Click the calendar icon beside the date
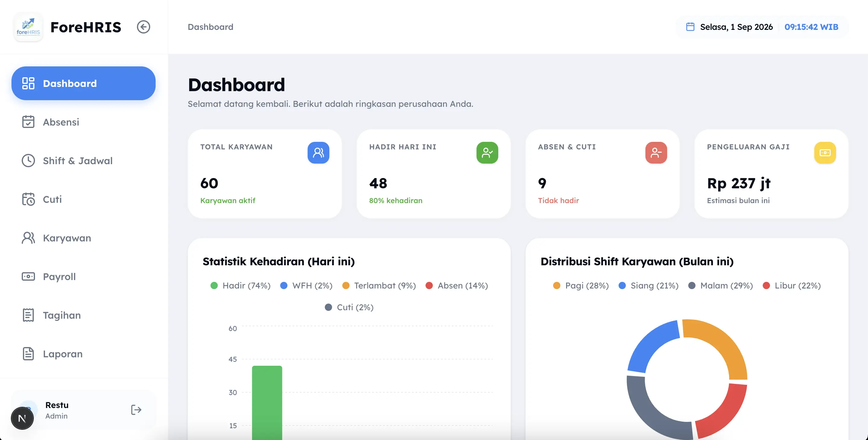This screenshot has height=440, width=868. tap(690, 27)
